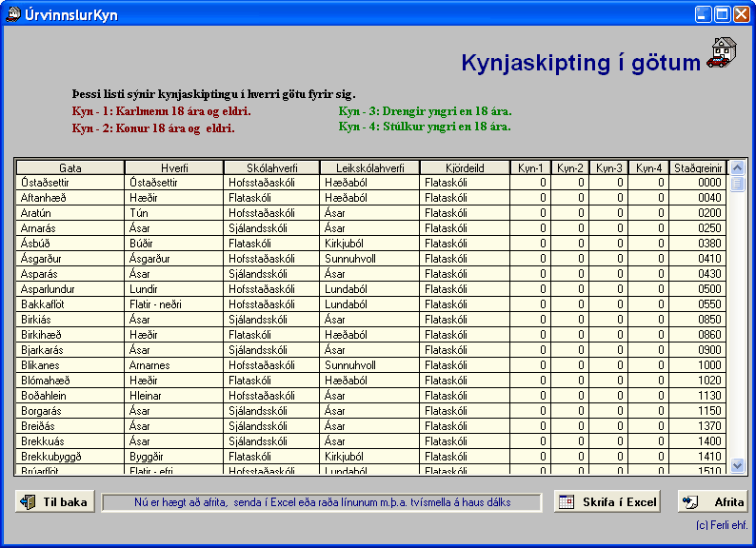Click Staðgreinir value 1000

click(698, 365)
